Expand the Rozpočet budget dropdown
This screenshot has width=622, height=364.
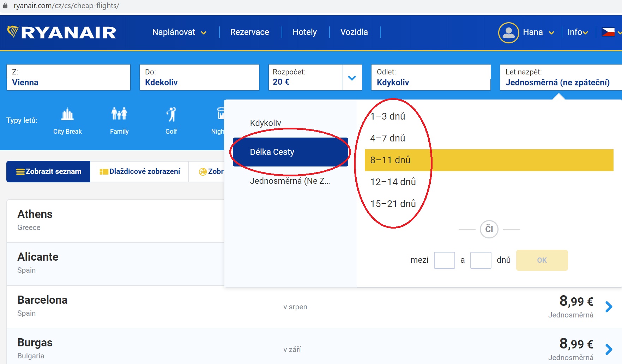(x=351, y=78)
